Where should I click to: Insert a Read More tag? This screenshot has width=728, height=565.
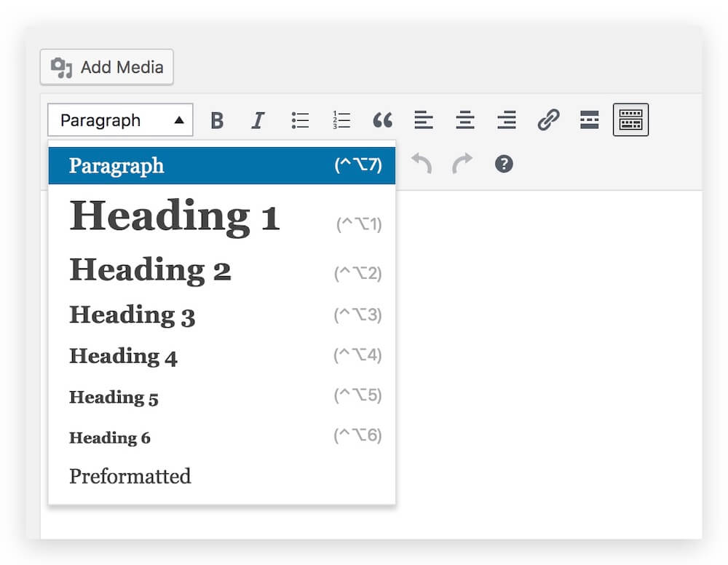point(589,120)
